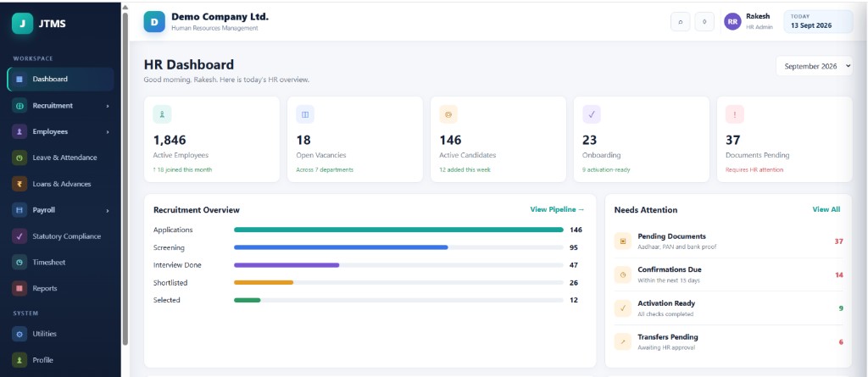Click the Profile sidebar icon
Viewport: 868px width, 377px height.
coord(19,360)
